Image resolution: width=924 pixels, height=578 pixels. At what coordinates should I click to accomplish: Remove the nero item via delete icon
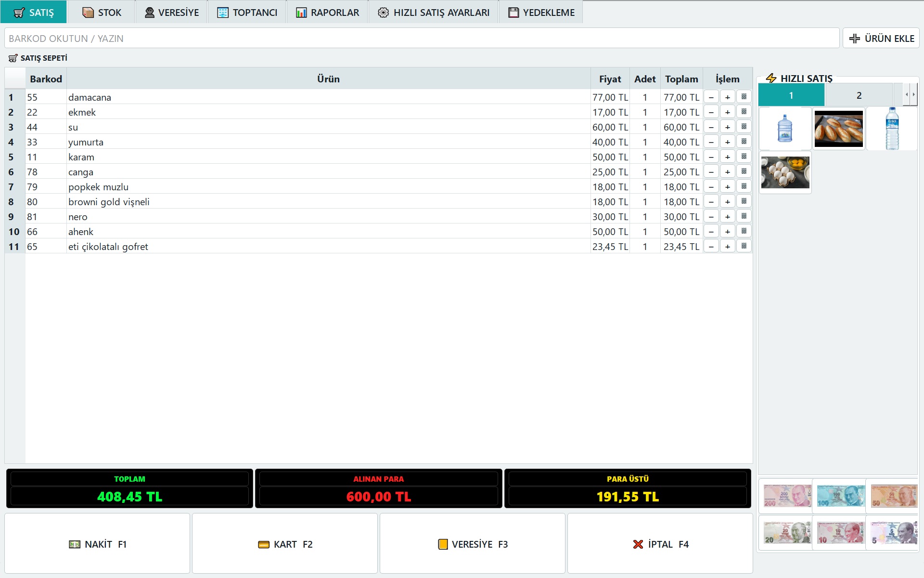coord(744,216)
